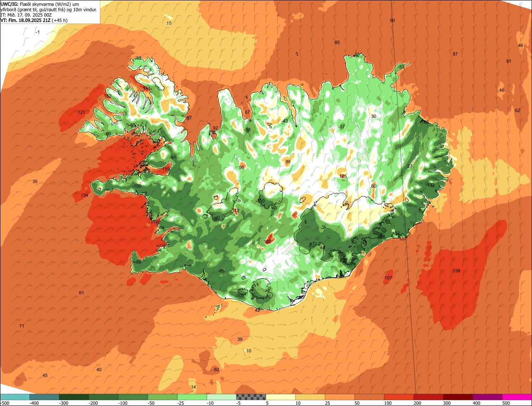The image size is (532, 406).
Task: Click the '500' legend scale label
Action: tap(505, 403)
